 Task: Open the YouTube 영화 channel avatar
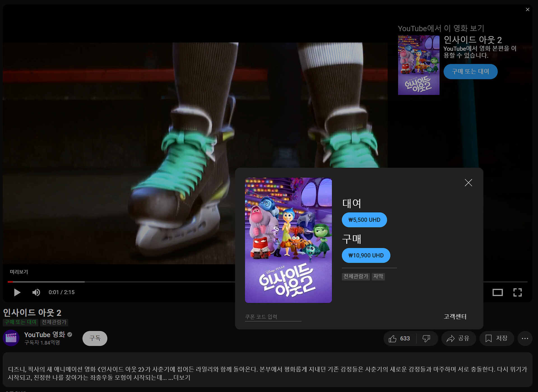coord(11,338)
